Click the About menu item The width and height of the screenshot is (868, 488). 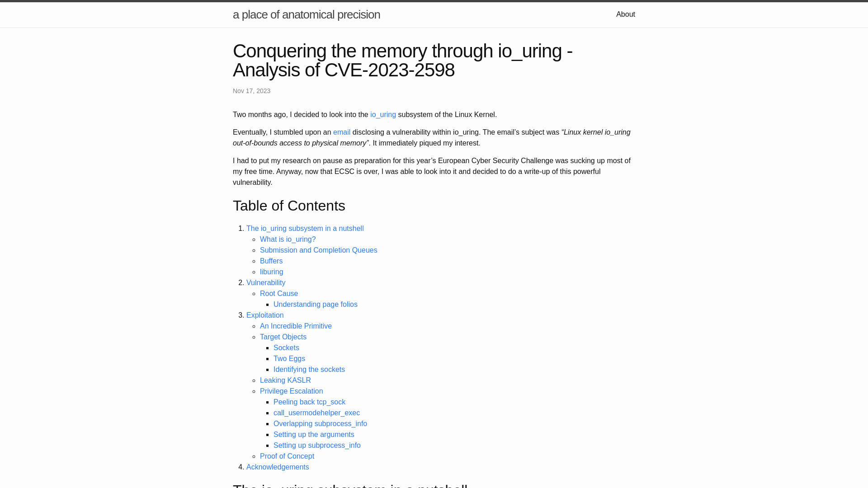click(x=625, y=14)
